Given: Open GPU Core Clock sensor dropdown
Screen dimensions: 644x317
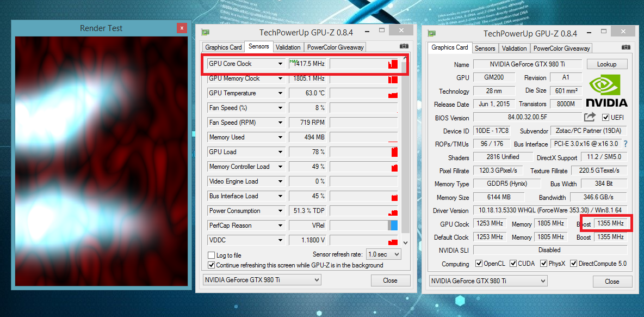Looking at the screenshot, I should pos(281,64).
